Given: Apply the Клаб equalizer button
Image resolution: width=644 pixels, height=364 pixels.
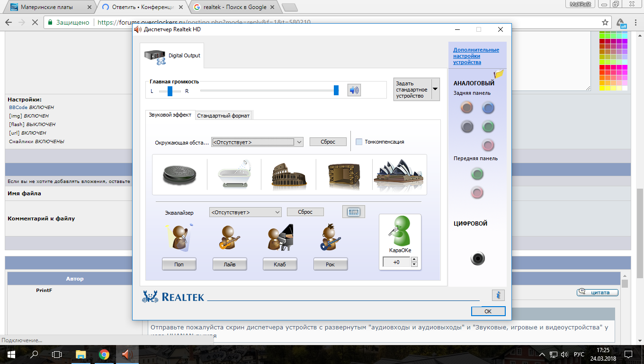Looking at the screenshot, I should tap(280, 264).
